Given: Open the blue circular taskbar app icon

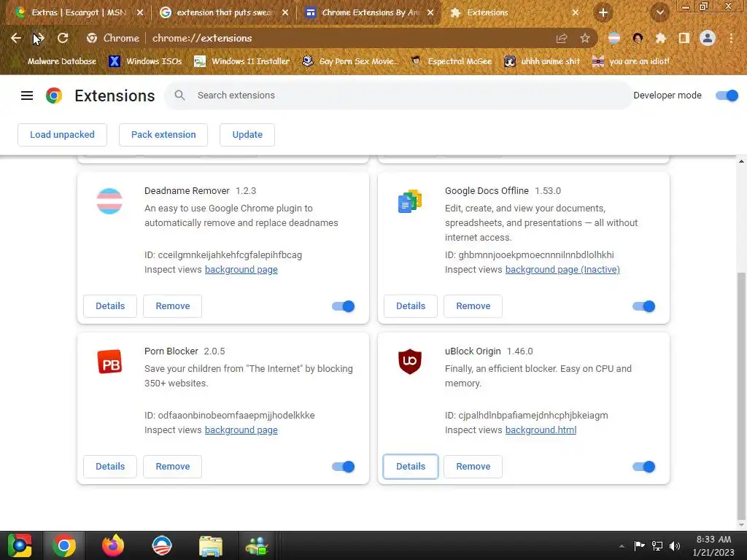Looking at the screenshot, I should [x=161, y=545].
